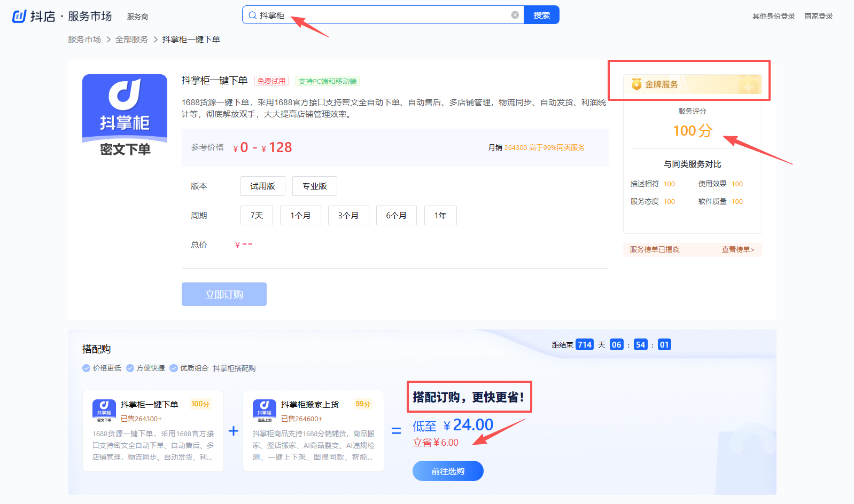Click the 金牌服务 badge icon
854x504 pixels.
636,84
